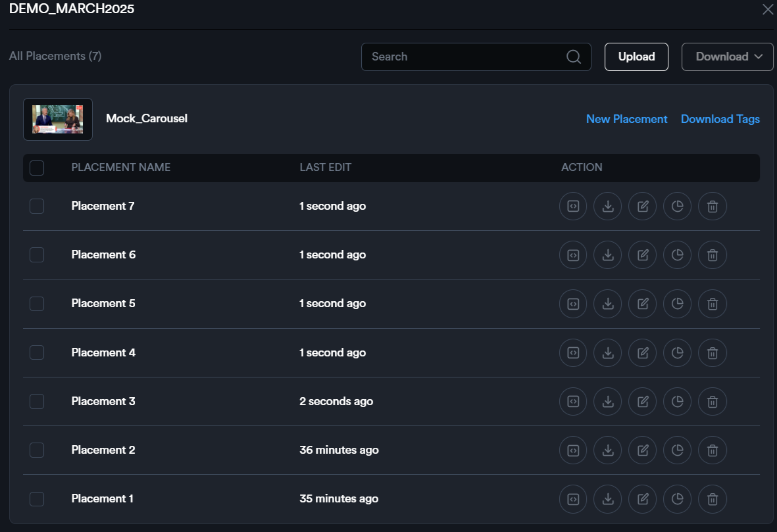Screen dimensions: 777x532
Task: Open the Mock_Carousel thumbnail preview
Action: tap(58, 120)
